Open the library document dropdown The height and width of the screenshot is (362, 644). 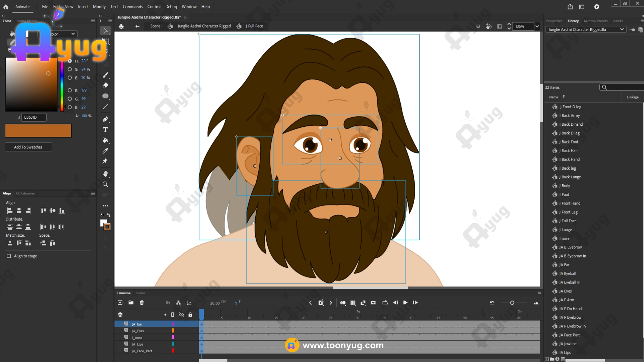622,29
